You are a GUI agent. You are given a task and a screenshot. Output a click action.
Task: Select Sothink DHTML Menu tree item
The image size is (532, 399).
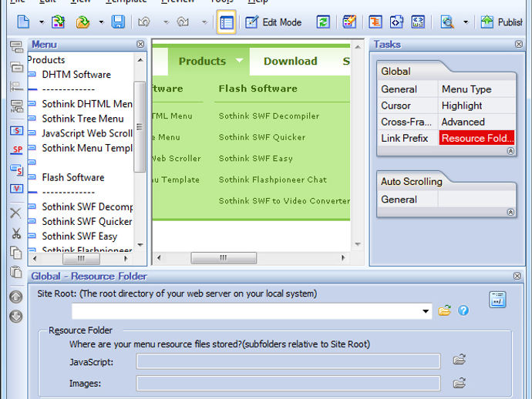[x=87, y=104]
